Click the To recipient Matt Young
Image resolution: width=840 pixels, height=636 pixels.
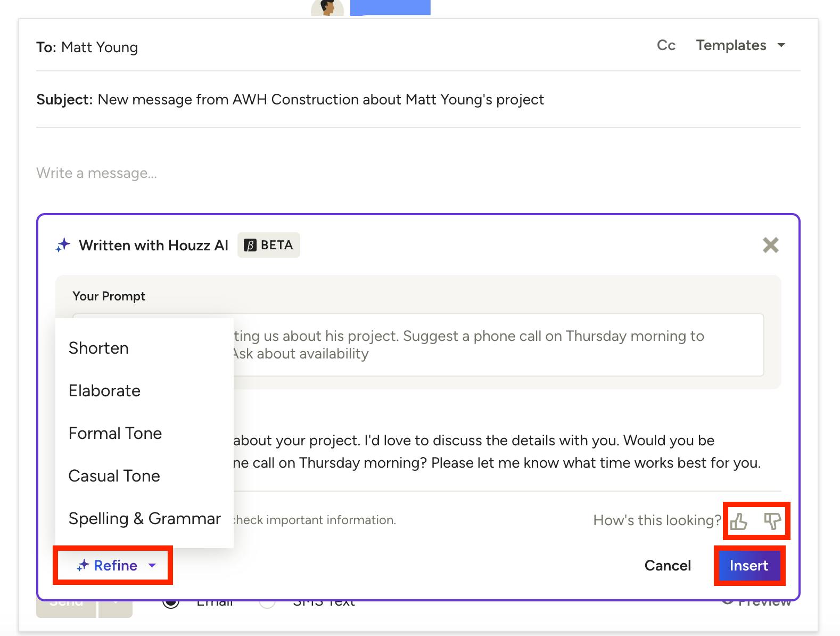click(100, 47)
